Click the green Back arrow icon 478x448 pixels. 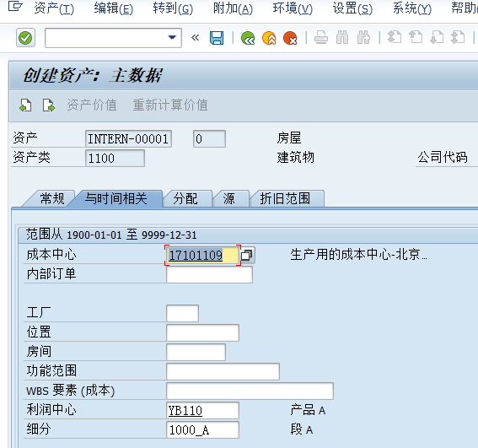click(x=248, y=38)
